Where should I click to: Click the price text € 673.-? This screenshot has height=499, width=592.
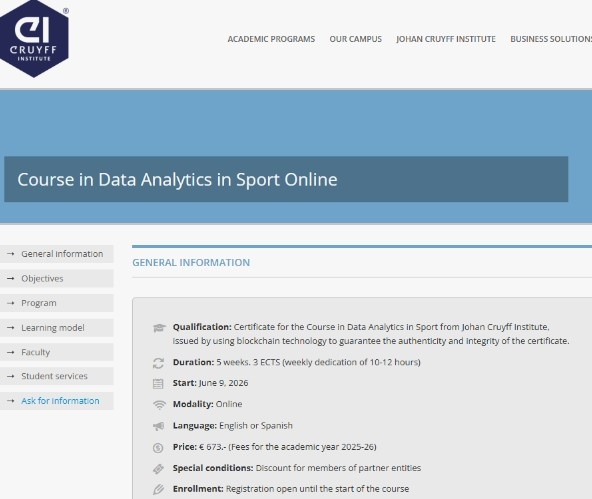coord(212,447)
